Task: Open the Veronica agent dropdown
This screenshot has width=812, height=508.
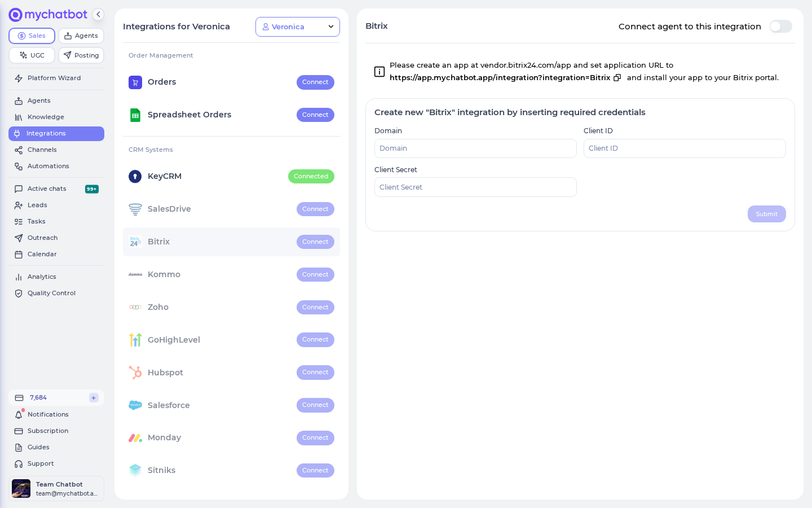Action: pos(298,27)
